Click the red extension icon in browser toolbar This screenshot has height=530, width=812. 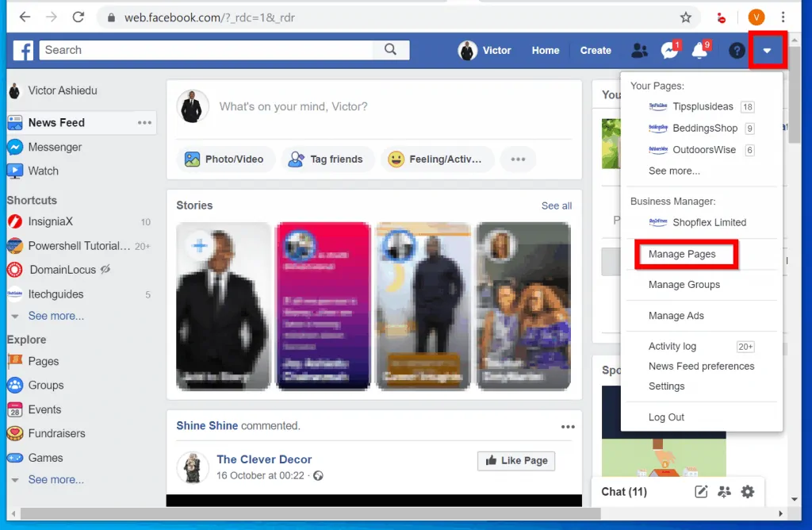point(721,18)
